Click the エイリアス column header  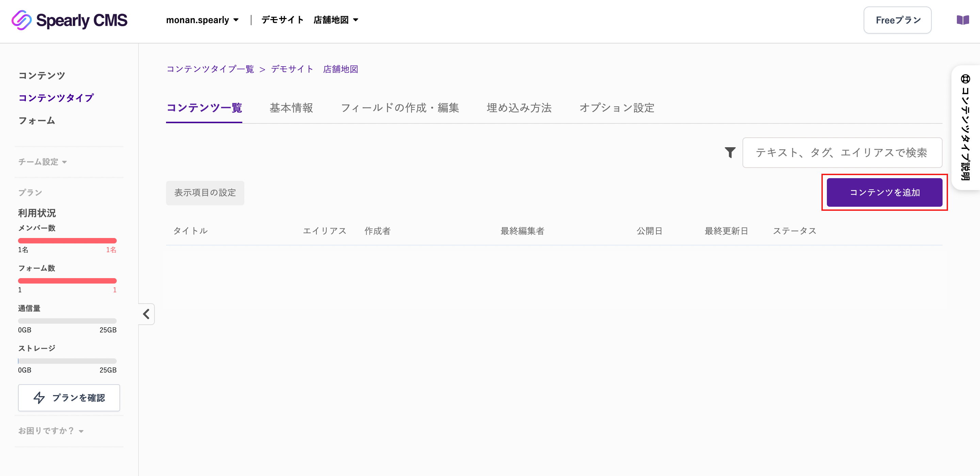point(325,231)
